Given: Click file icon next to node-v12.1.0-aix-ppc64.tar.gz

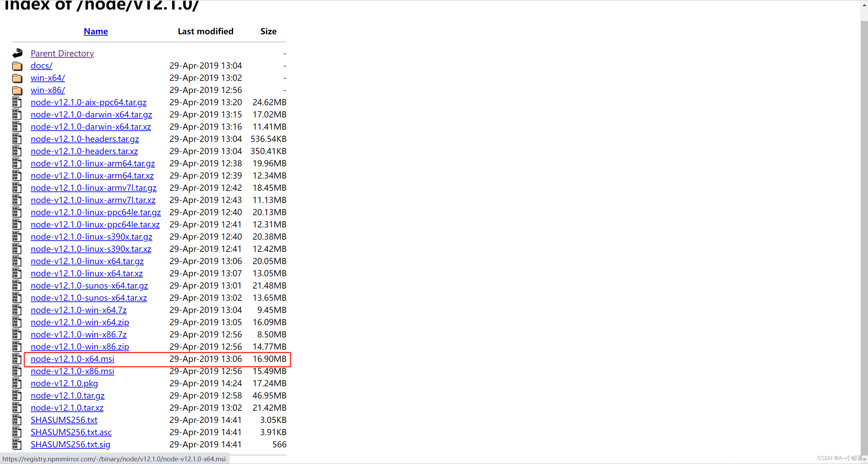Looking at the screenshot, I should (17, 102).
